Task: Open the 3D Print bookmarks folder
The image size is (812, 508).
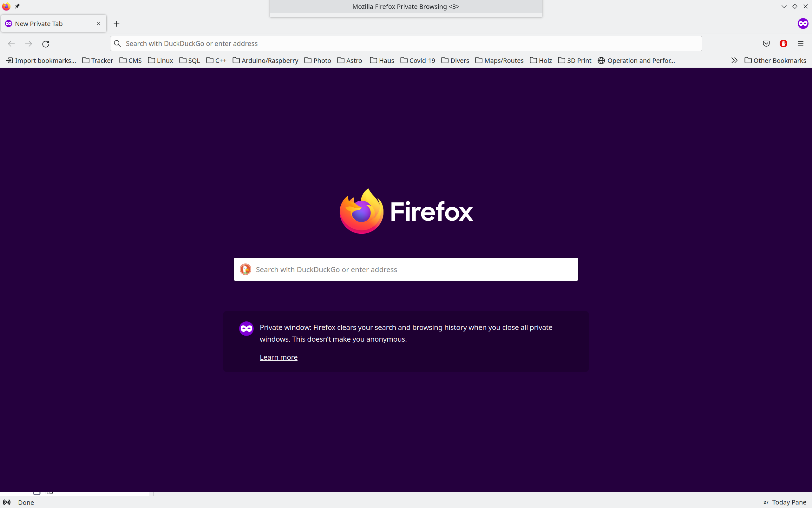Action: coord(575,60)
